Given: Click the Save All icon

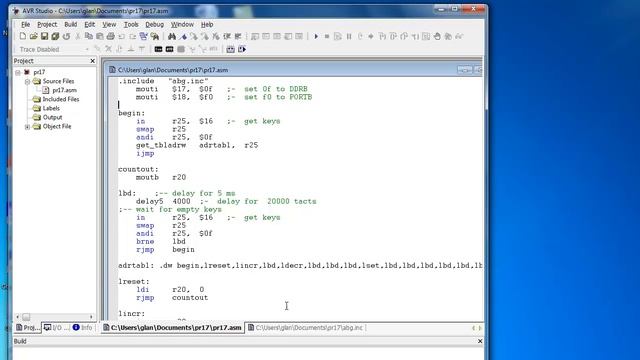Looking at the screenshot, I should click(x=55, y=36).
